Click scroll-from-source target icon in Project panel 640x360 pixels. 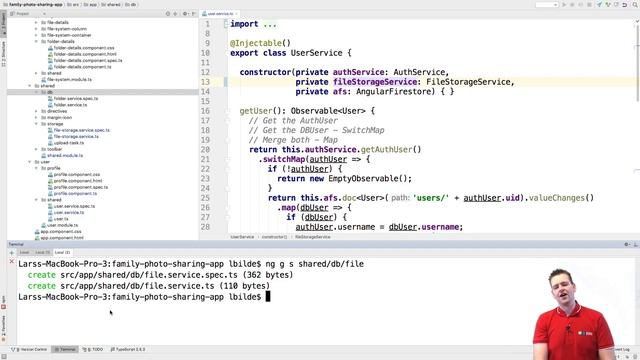pos(168,14)
